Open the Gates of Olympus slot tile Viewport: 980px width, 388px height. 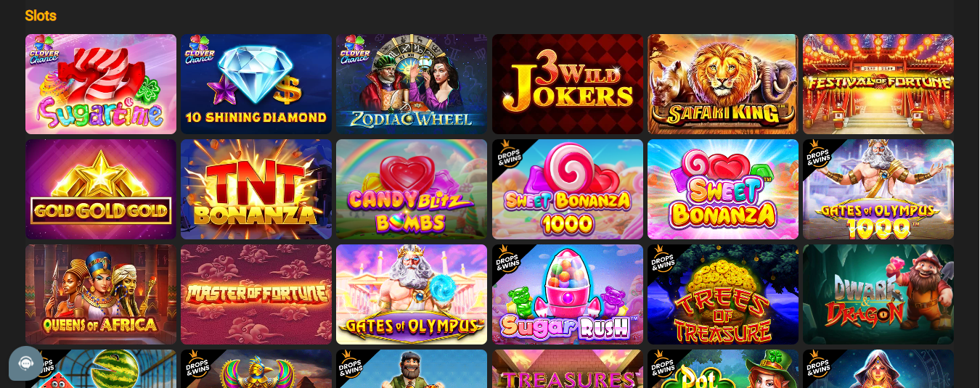(x=412, y=294)
